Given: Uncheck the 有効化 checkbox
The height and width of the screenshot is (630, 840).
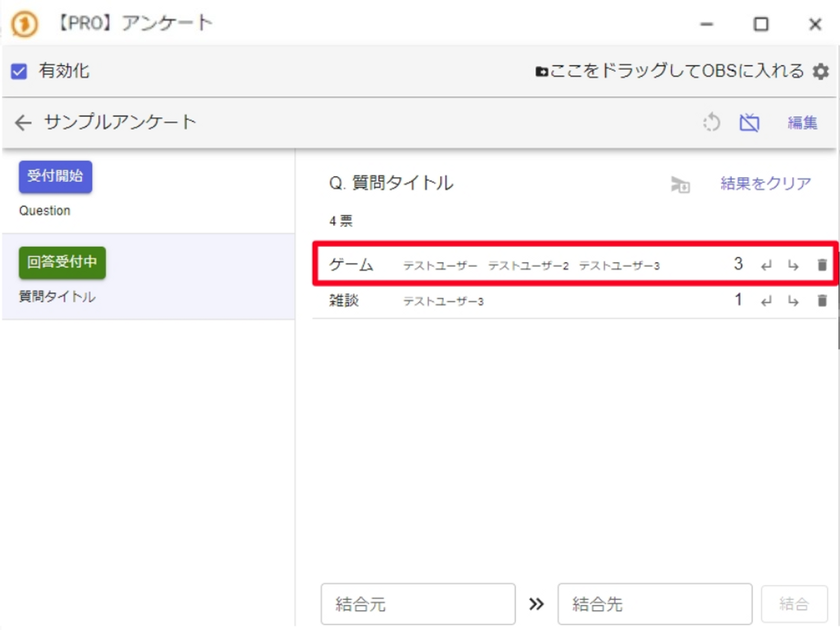Looking at the screenshot, I should [x=19, y=71].
